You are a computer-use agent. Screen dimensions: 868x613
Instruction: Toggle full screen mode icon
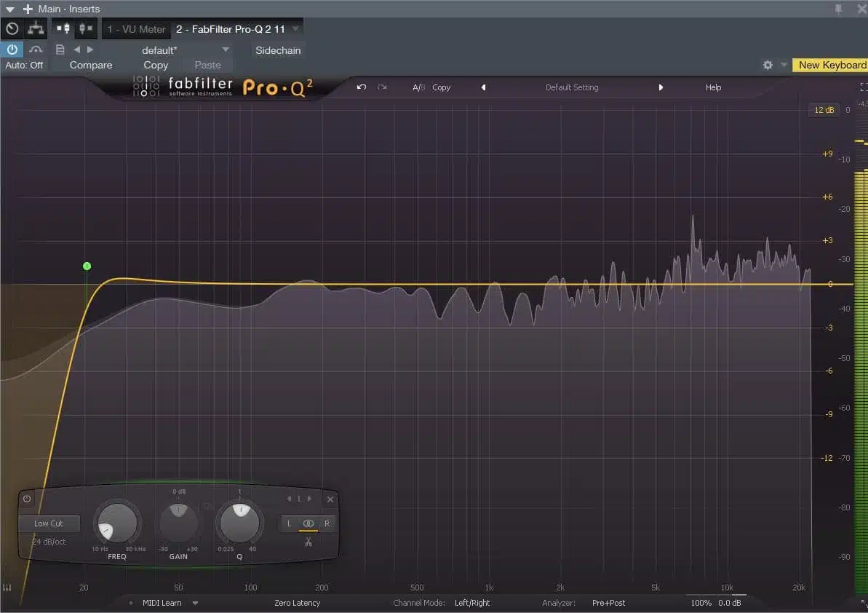pyautogui.click(x=864, y=87)
